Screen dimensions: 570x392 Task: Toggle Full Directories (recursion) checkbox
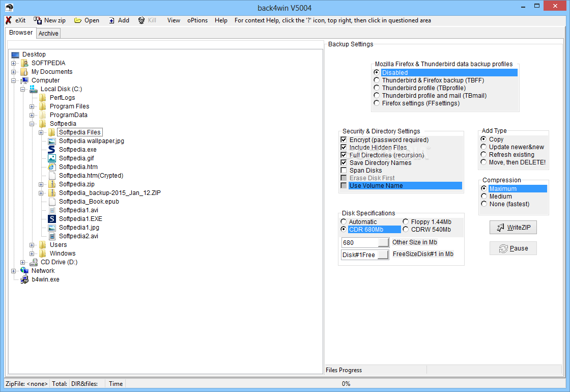[x=344, y=155]
